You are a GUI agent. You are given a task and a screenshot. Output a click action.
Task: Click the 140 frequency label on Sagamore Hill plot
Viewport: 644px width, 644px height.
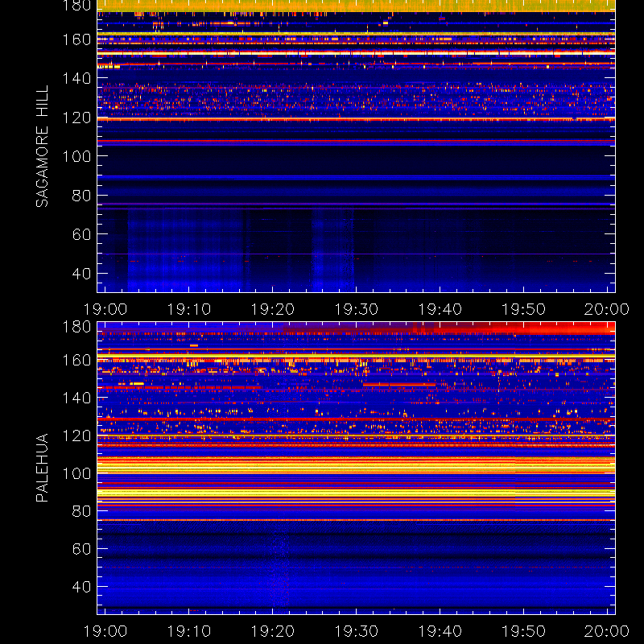coord(76,78)
